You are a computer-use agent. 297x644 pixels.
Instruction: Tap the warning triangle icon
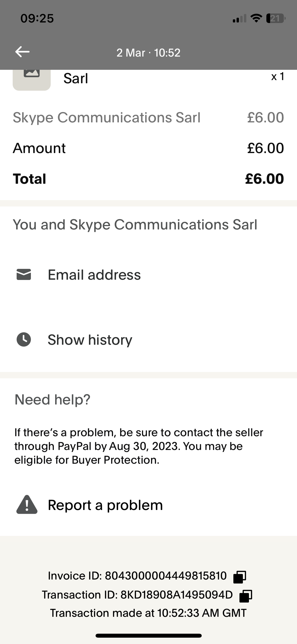click(x=27, y=505)
